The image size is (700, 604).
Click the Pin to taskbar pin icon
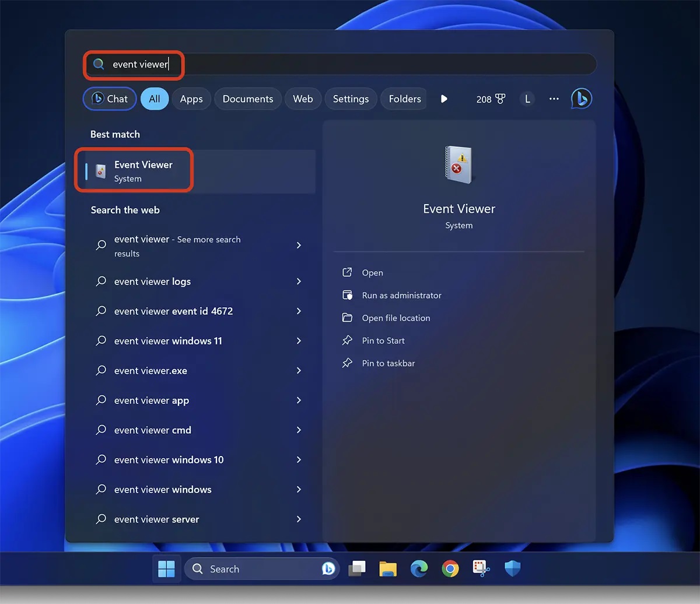click(x=347, y=363)
